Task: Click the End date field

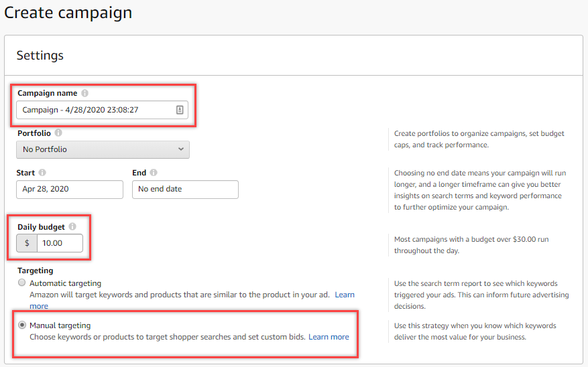Action: (x=185, y=190)
